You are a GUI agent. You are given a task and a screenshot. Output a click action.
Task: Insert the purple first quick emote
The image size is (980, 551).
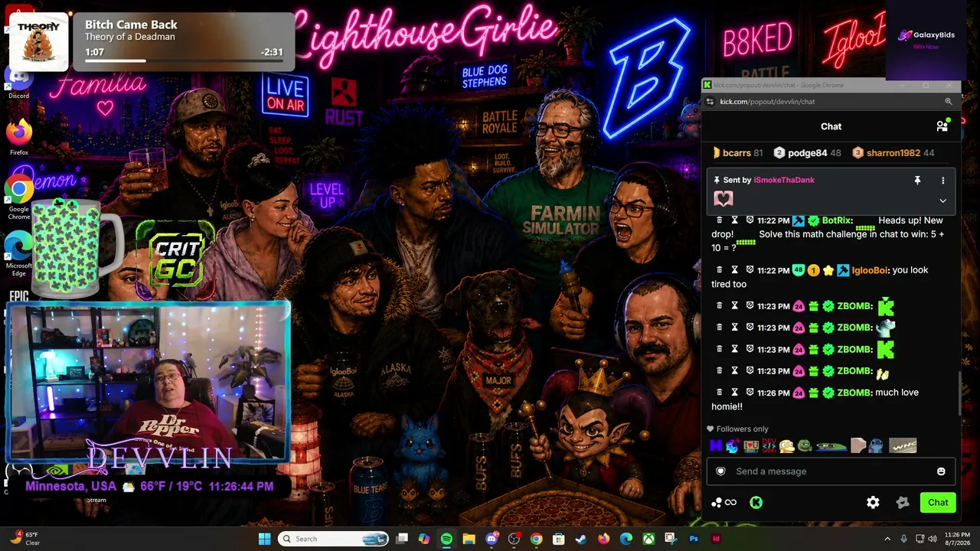(716, 445)
